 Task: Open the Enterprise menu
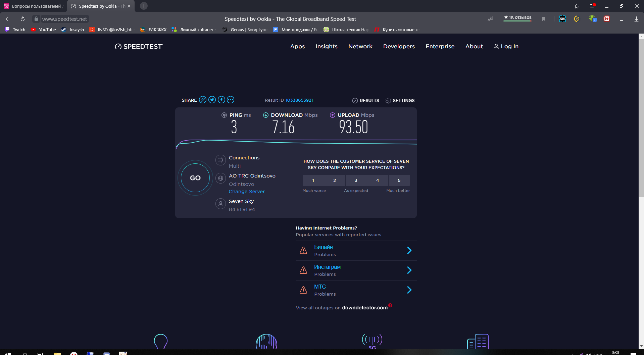coord(440,46)
